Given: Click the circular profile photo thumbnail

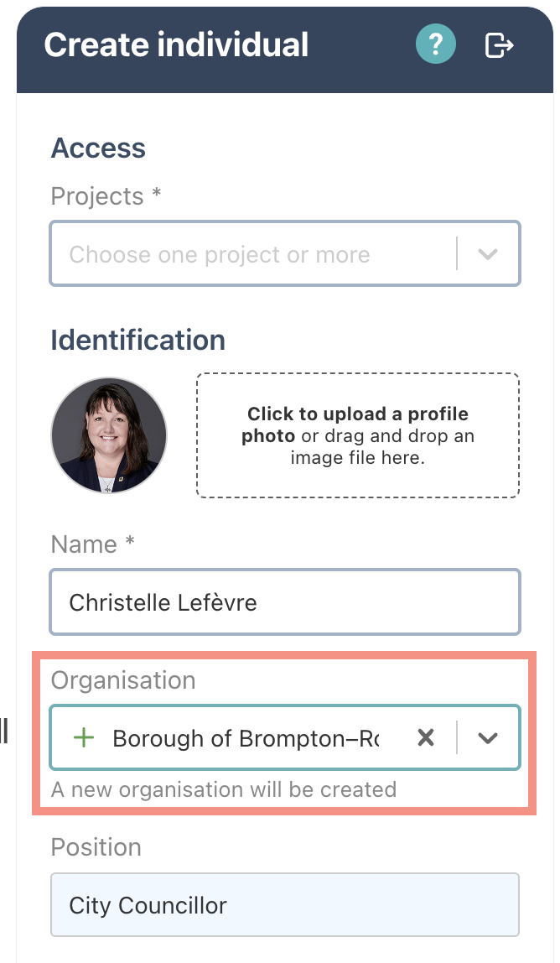Looking at the screenshot, I should [x=109, y=435].
